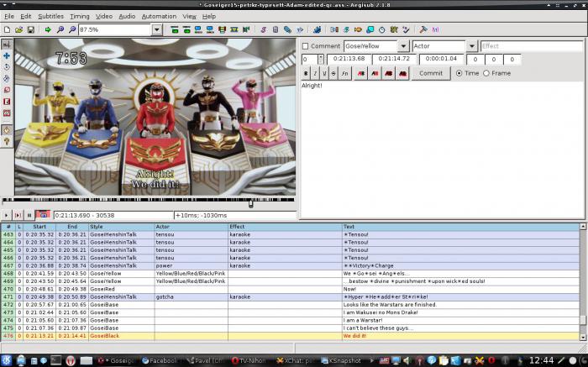
Task: Pick the secondary color swatch
Action: coord(375,73)
